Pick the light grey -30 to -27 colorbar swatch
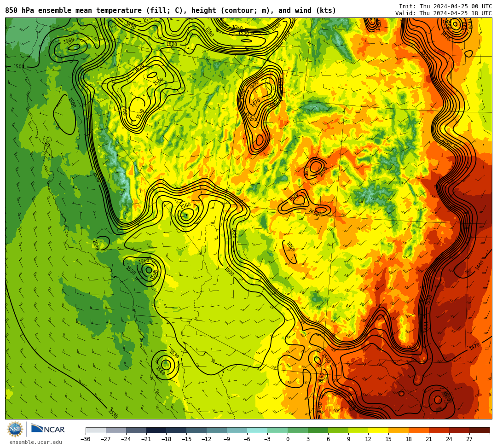This screenshot has width=497, height=448. point(96,430)
